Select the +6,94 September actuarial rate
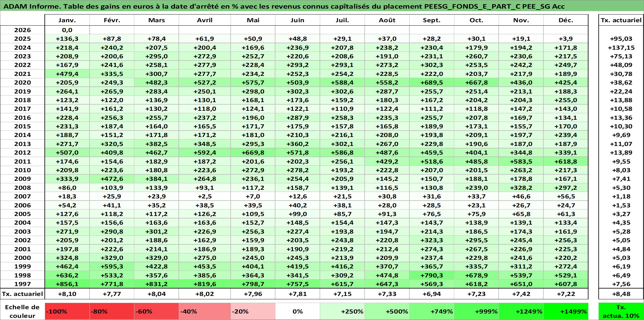The image size is (644, 320). tap(432, 294)
